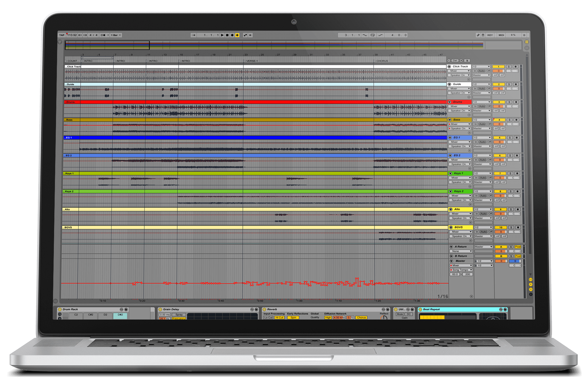Viewport: 588px width, 388px height.
Task: Toggle the Loop switch in transport
Action: pyautogui.click(x=373, y=35)
